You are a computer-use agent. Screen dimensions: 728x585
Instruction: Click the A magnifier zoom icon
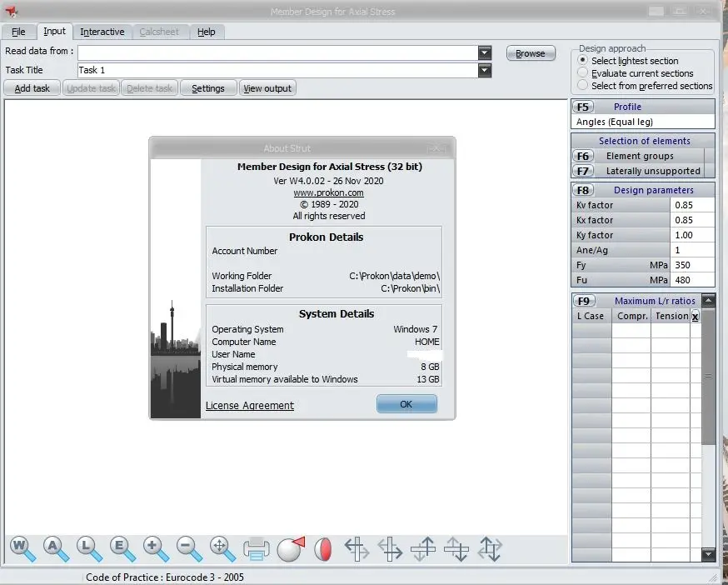(x=56, y=549)
